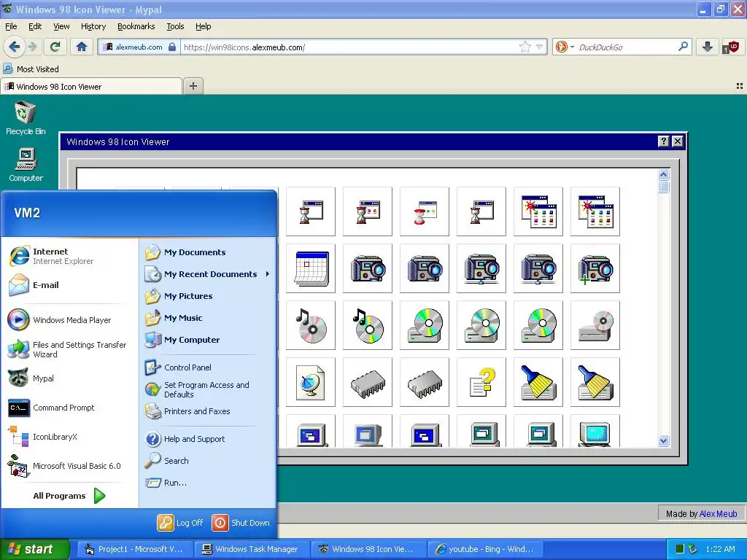Click the red hourglass window icon
This screenshot has height=560, width=747.
point(425,211)
